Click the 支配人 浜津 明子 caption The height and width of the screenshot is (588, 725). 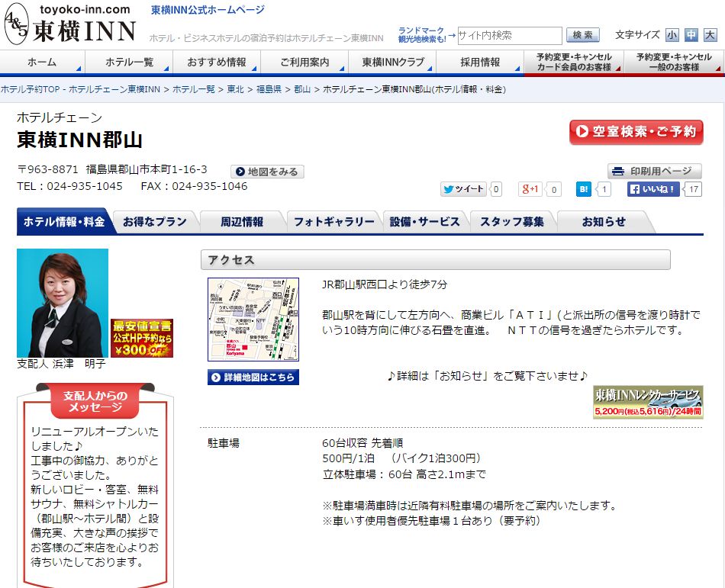click(x=62, y=364)
